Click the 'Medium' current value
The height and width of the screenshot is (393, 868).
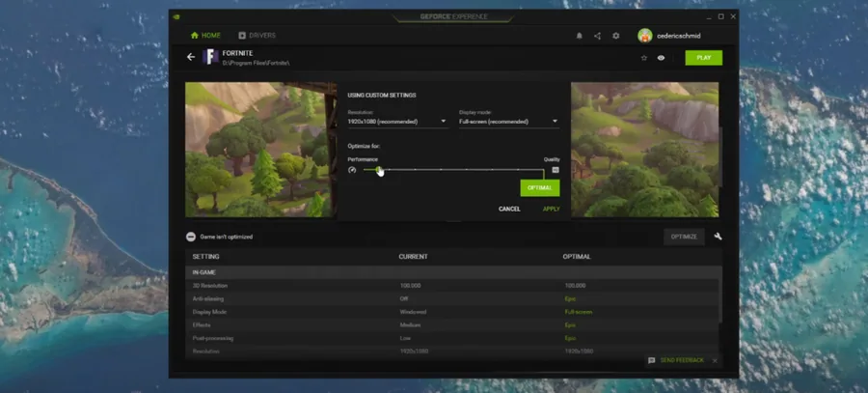[x=410, y=325]
